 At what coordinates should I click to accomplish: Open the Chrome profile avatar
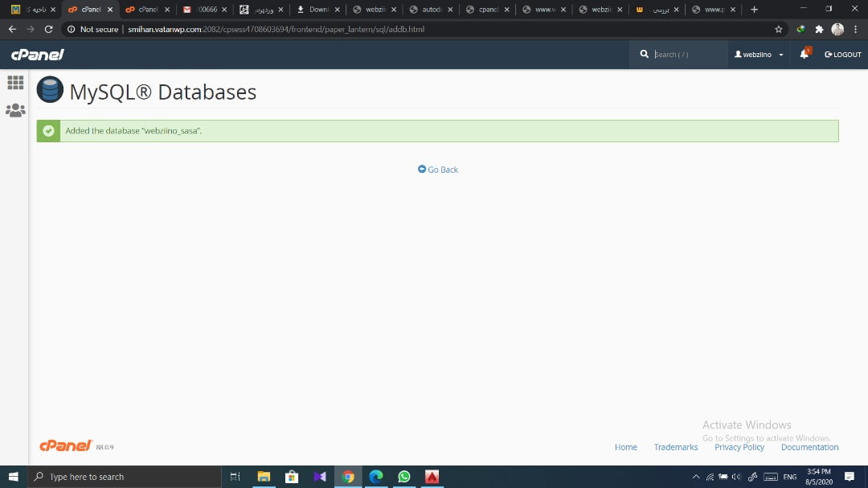coord(837,29)
